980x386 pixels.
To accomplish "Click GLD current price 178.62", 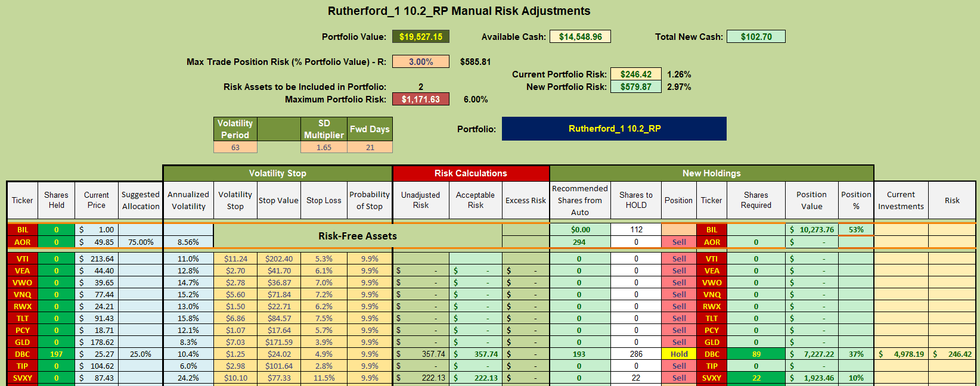I will (x=97, y=342).
